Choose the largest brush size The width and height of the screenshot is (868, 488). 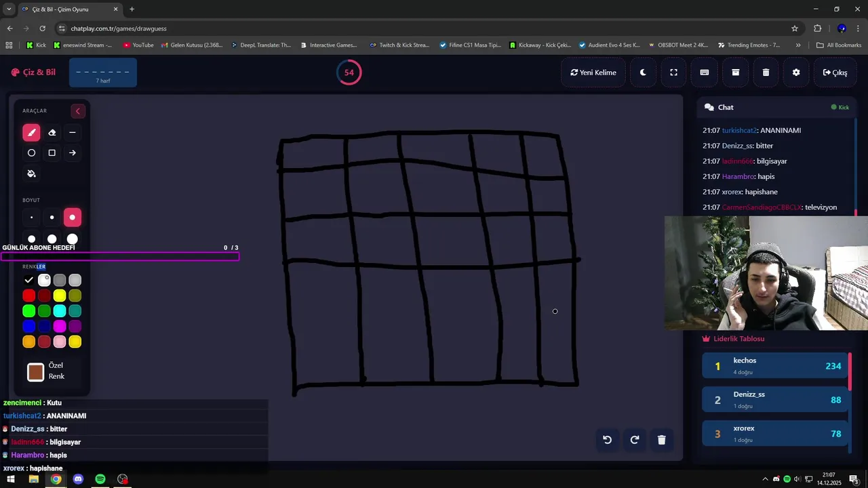[73, 239]
